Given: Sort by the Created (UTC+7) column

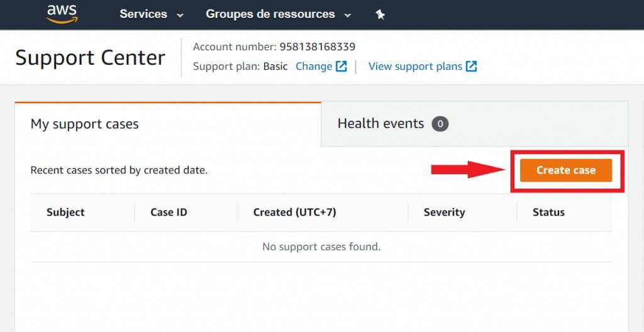Looking at the screenshot, I should pyautogui.click(x=294, y=213).
